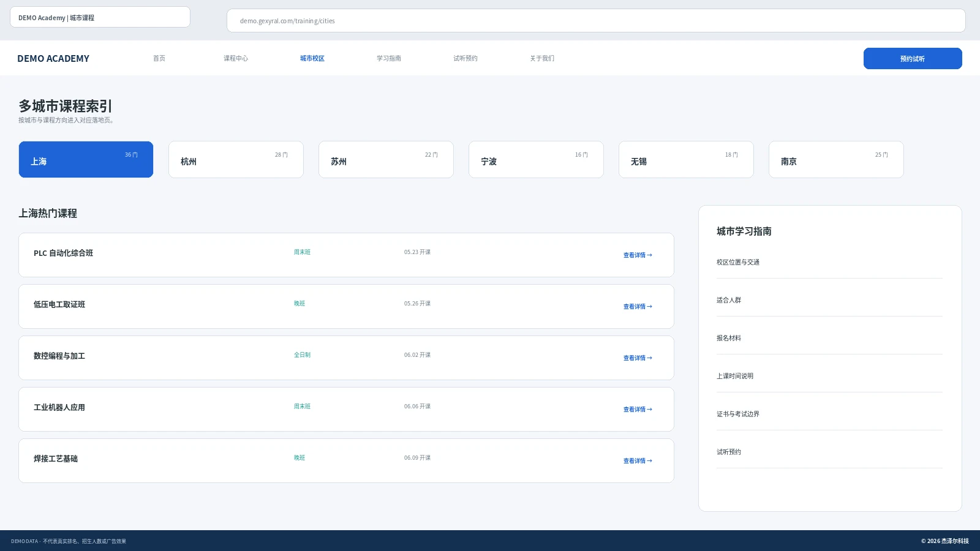Go to 课程中心 in the navigation
The image size is (980, 551).
(x=236, y=58)
